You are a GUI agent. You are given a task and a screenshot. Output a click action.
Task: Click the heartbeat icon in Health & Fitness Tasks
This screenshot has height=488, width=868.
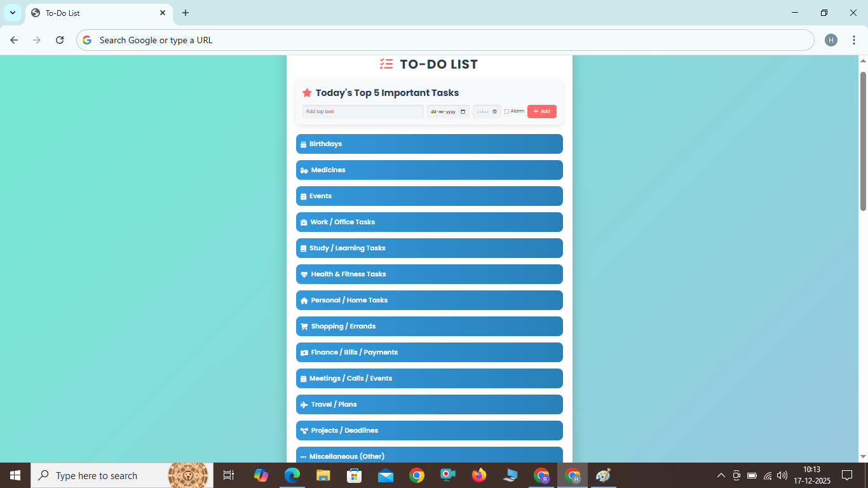pos(304,274)
